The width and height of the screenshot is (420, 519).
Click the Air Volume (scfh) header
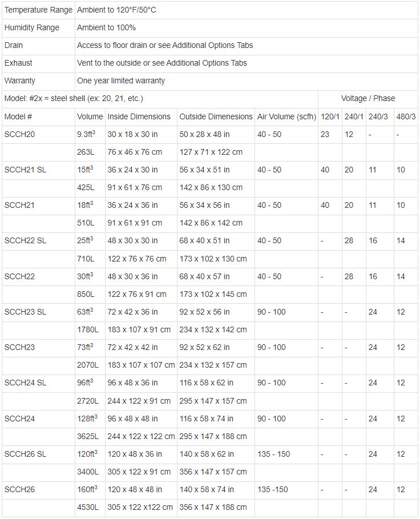[286, 116]
